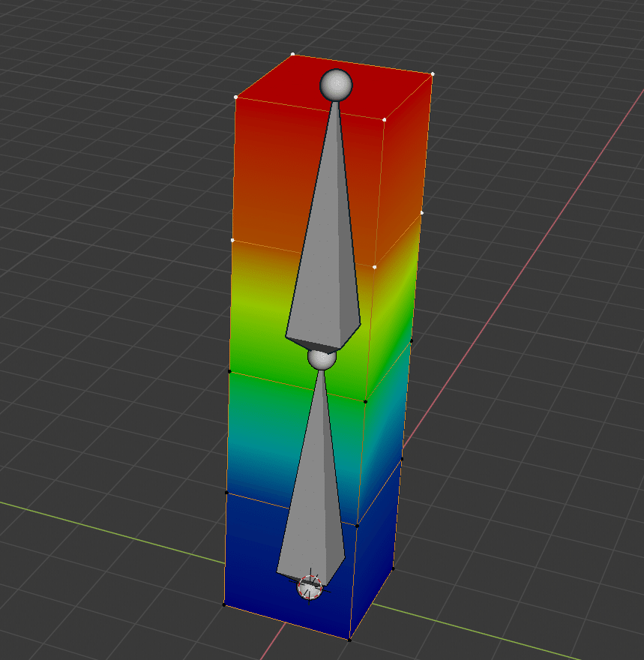Select the leftmost white vertex of the red top face

click(x=236, y=97)
